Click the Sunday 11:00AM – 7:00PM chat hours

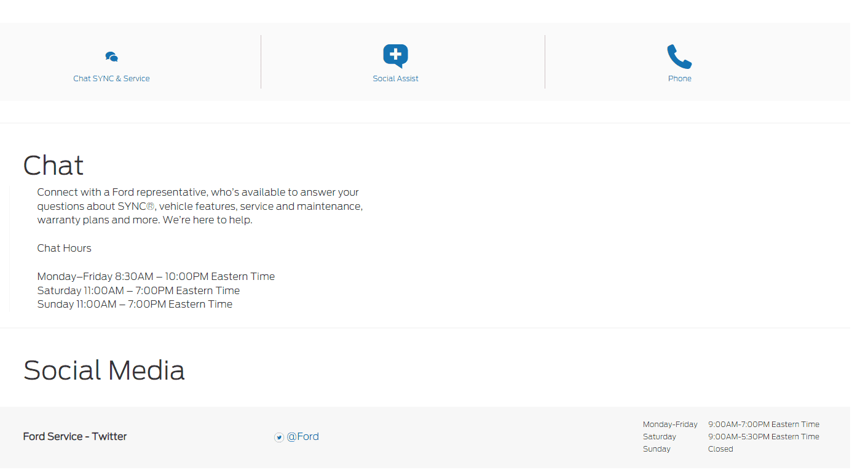coord(135,304)
